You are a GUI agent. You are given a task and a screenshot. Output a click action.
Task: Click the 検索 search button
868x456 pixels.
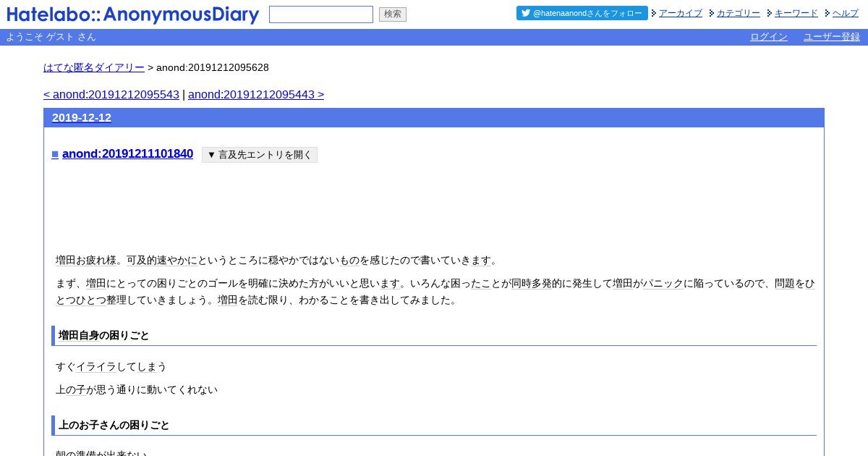(393, 14)
